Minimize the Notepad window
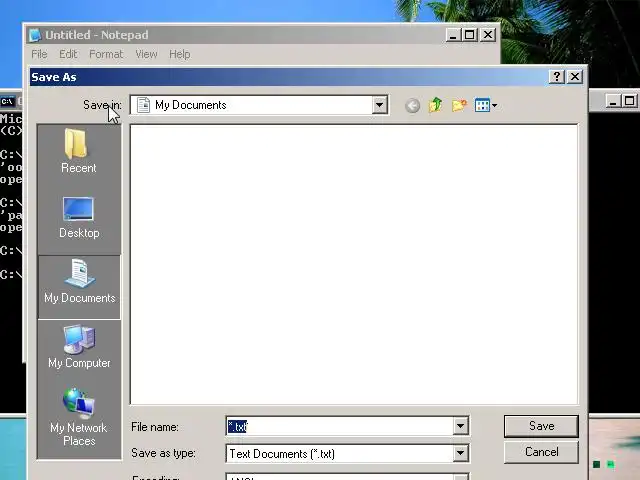The width and height of the screenshot is (640, 480). 453,35
